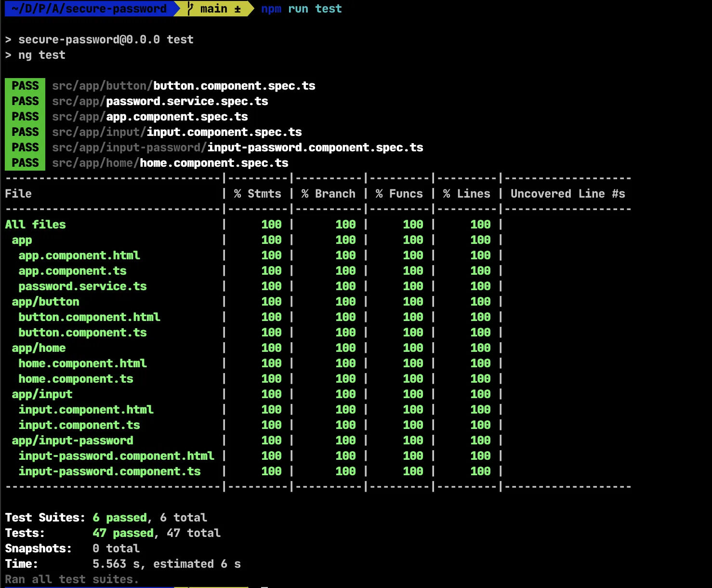Select the app/button folder row
712x588 pixels.
click(45, 302)
